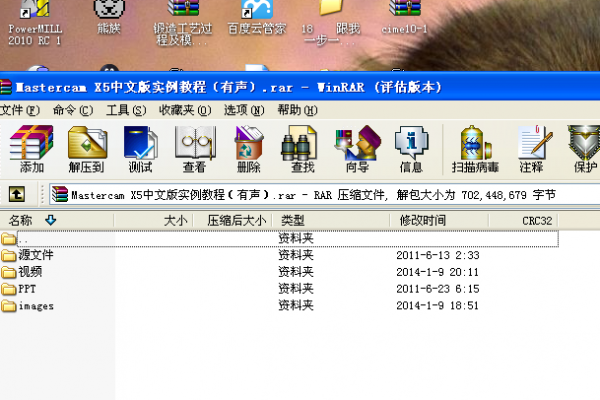
Task: Sort list by 压缩后大小 column header
Action: pos(233,220)
